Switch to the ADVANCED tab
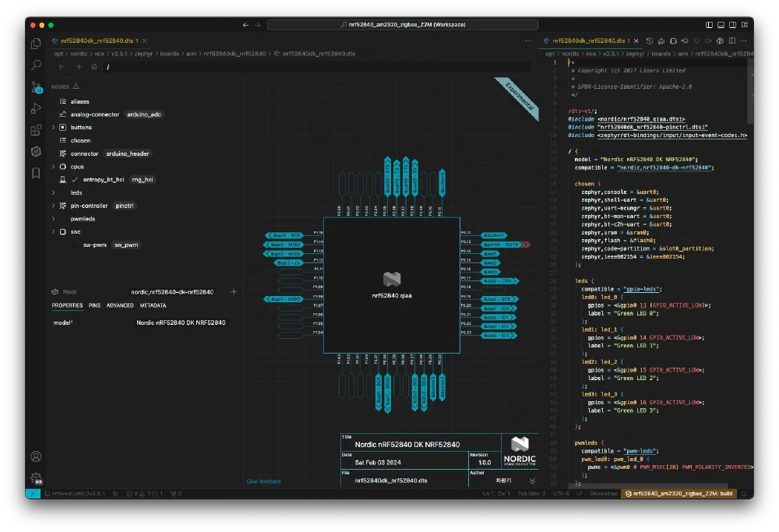This screenshot has width=779, height=532. pyautogui.click(x=120, y=305)
